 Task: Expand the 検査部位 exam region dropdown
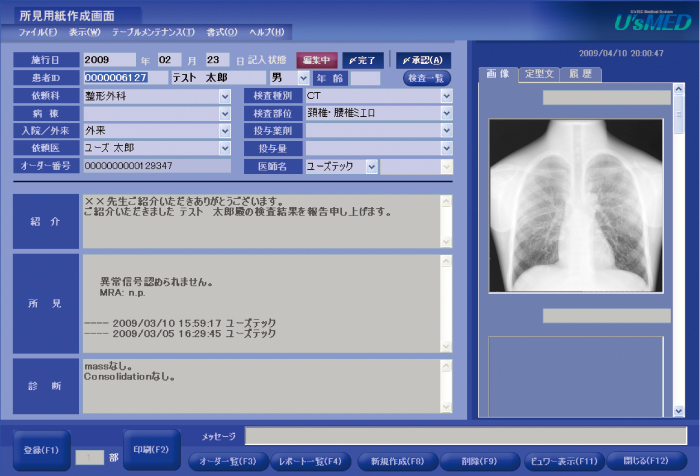pos(446,113)
